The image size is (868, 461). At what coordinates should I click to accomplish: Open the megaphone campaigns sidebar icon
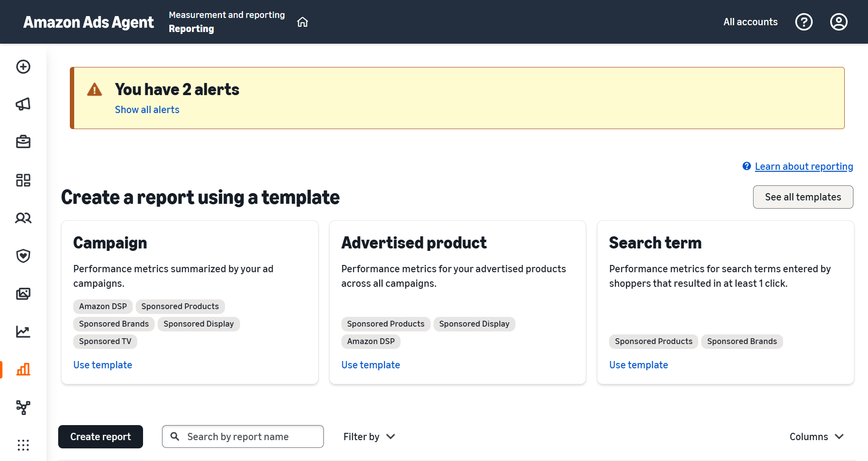point(23,104)
